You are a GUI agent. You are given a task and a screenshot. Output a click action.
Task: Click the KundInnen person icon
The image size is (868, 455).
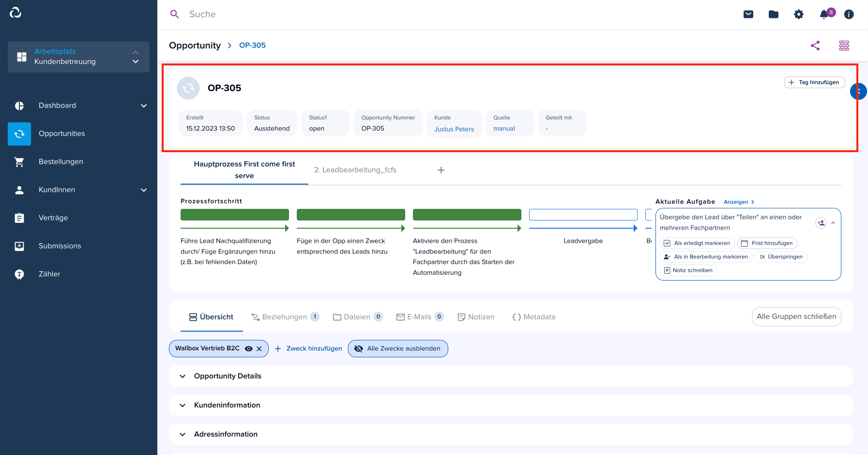pos(19,190)
